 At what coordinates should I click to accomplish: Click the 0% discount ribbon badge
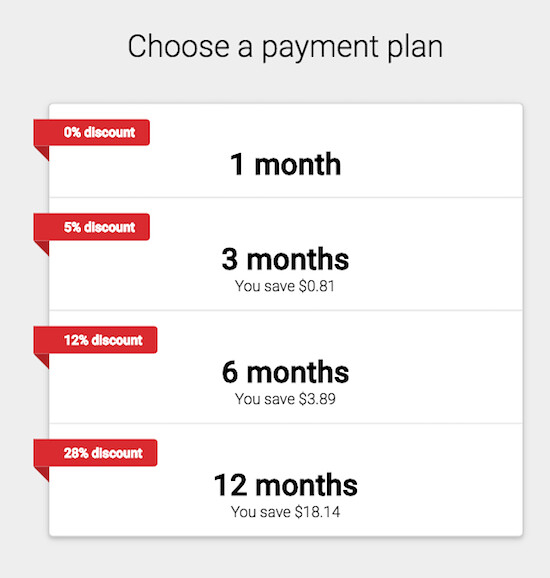tap(92, 132)
